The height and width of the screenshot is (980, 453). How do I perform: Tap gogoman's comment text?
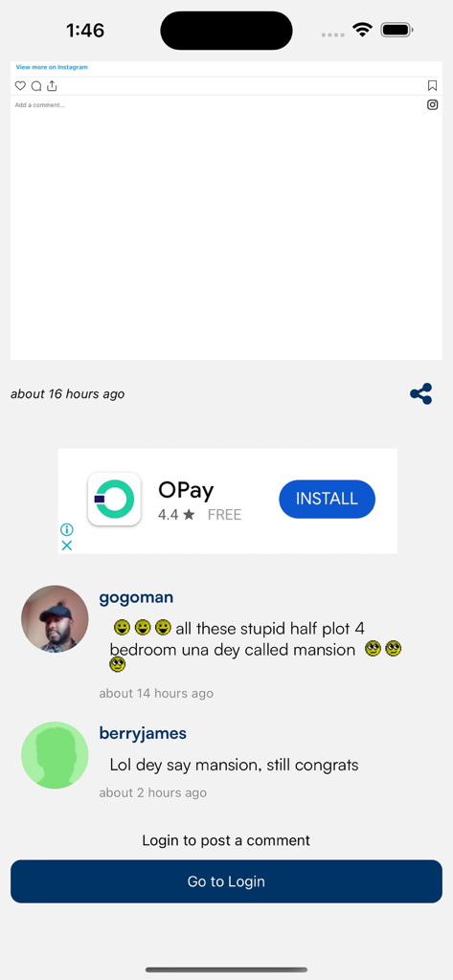pos(256,646)
